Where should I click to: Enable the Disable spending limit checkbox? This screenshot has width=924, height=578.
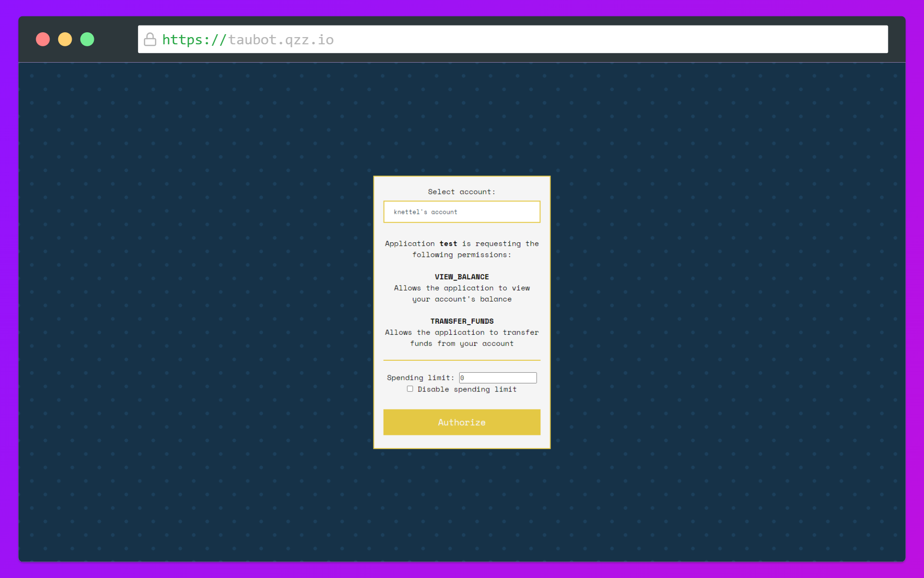click(410, 389)
